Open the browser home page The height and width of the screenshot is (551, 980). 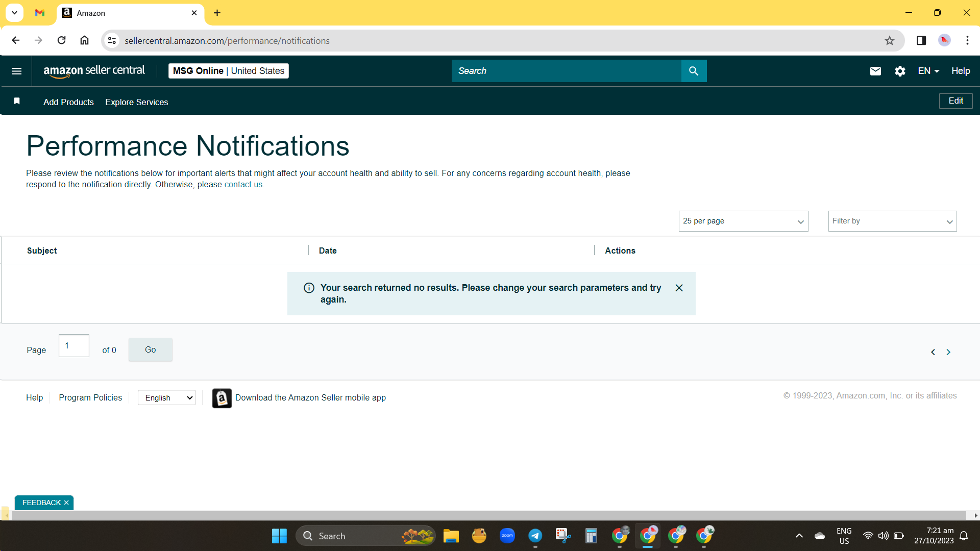click(85, 40)
